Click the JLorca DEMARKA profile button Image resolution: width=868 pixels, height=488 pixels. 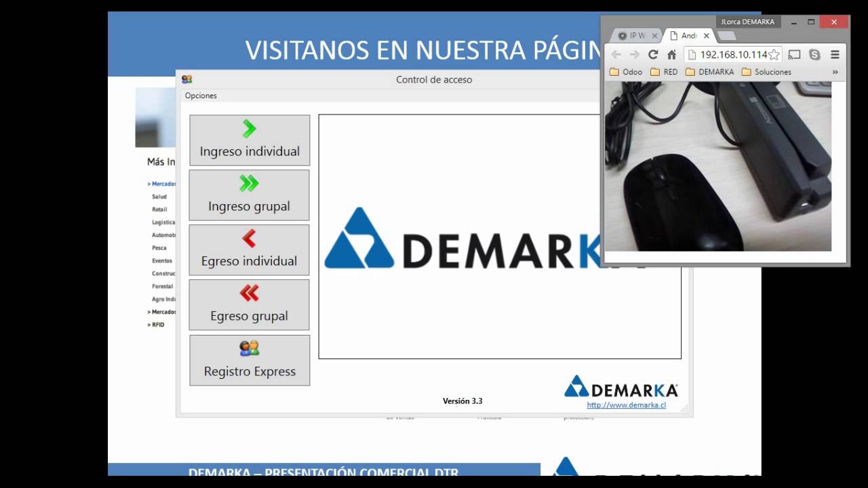click(748, 22)
